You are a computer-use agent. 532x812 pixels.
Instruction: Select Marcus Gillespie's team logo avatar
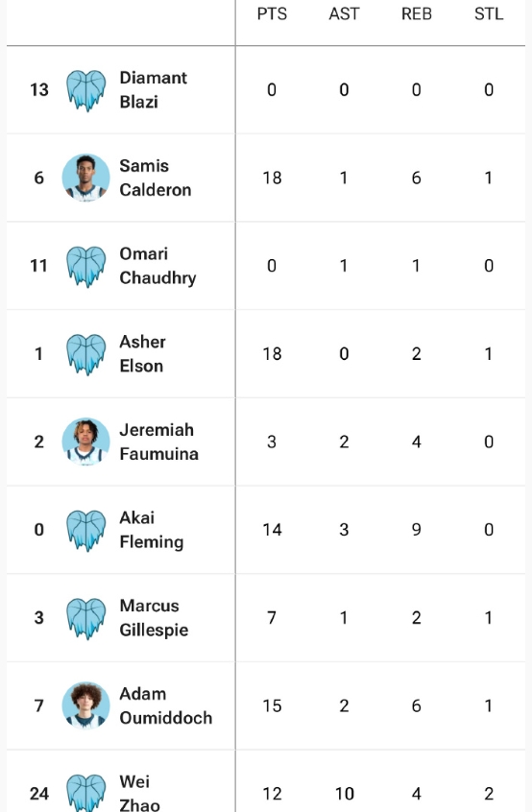coord(86,618)
